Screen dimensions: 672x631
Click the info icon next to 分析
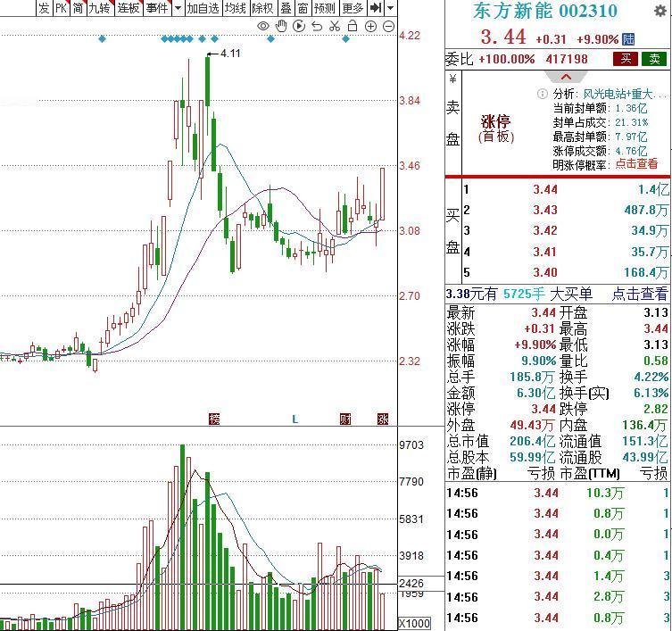click(542, 94)
